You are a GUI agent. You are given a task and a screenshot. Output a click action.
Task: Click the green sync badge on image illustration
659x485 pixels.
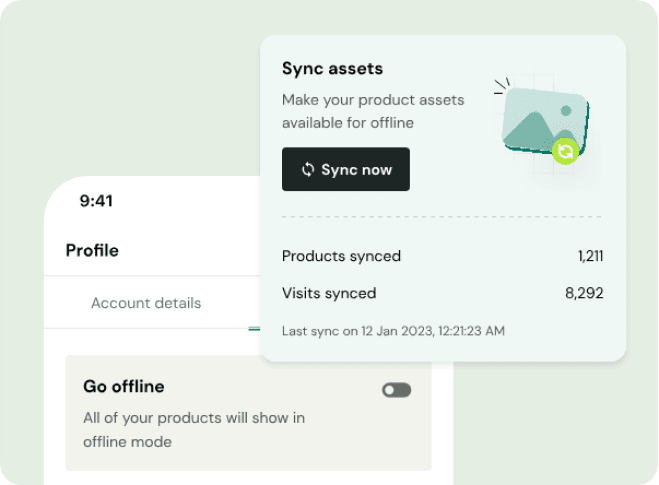pyautogui.click(x=565, y=151)
